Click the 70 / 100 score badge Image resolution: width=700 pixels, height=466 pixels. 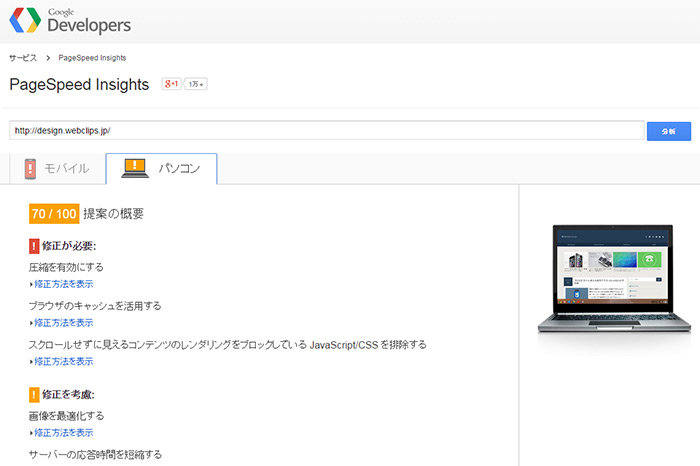[x=54, y=214]
